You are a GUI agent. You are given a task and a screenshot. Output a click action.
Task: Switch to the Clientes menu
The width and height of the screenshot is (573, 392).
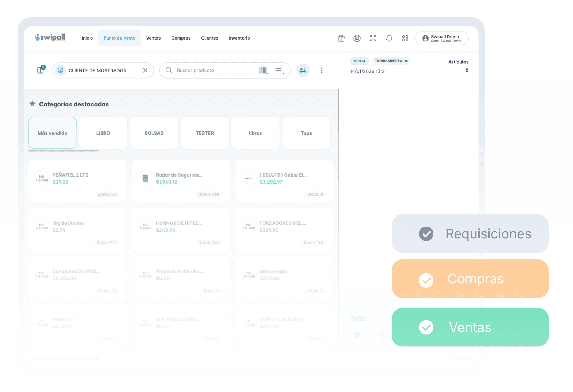(210, 38)
